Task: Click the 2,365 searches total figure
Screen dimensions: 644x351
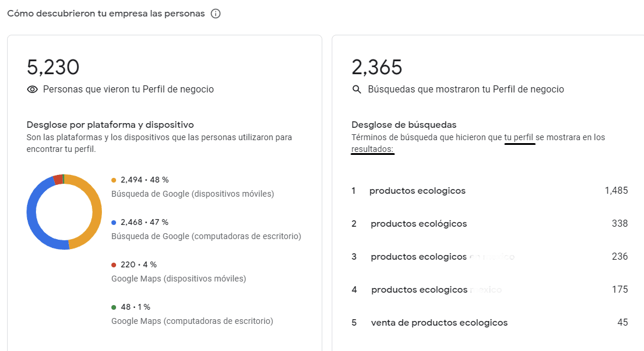Action: pyautogui.click(x=377, y=67)
